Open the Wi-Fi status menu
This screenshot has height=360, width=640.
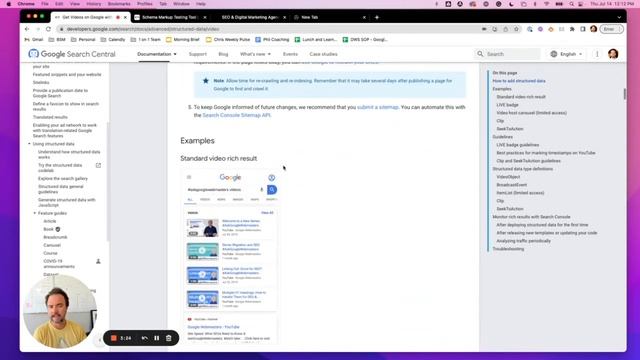pyautogui.click(x=547, y=4)
